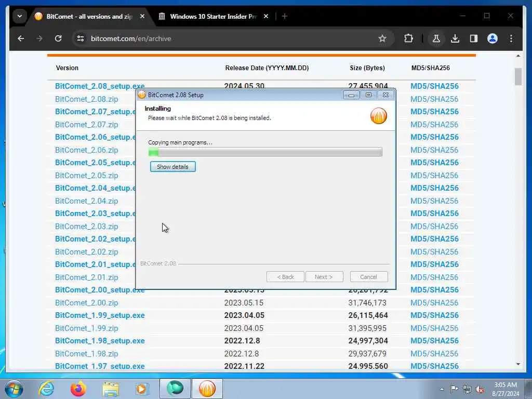Switch to the Windows 10 Starter Insider tab
This screenshot has height=399, width=532.
click(213, 16)
